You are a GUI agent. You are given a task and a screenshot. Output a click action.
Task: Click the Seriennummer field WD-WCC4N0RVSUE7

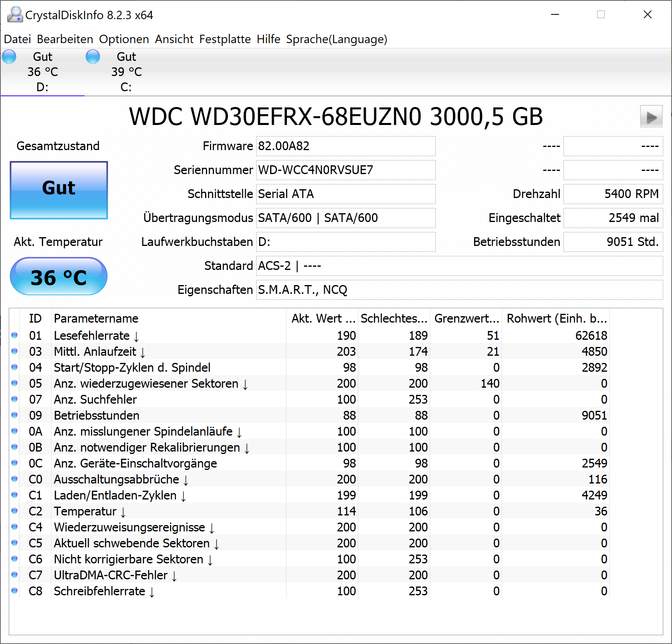click(346, 170)
